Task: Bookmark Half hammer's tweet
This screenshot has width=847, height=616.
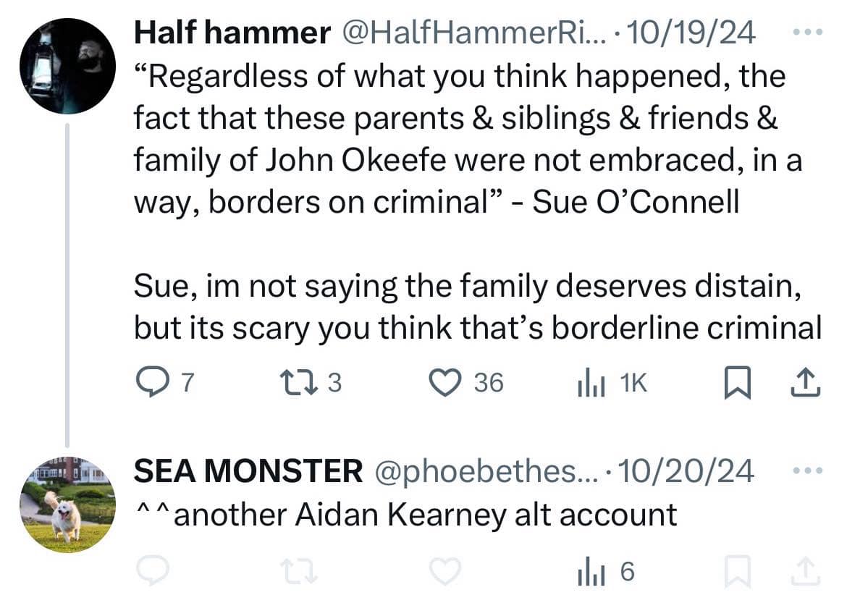Action: [x=738, y=382]
